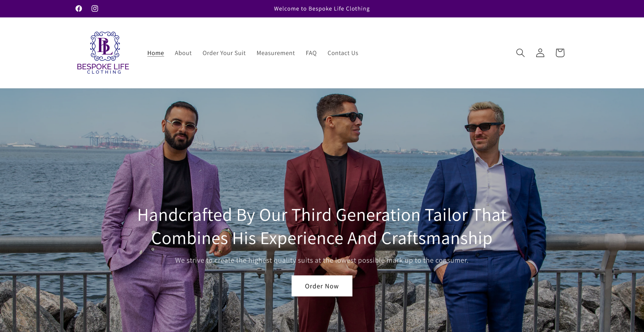644x332 pixels.
Task: Click the Handcrafted By Our Third Generation heading
Action: [x=322, y=227]
